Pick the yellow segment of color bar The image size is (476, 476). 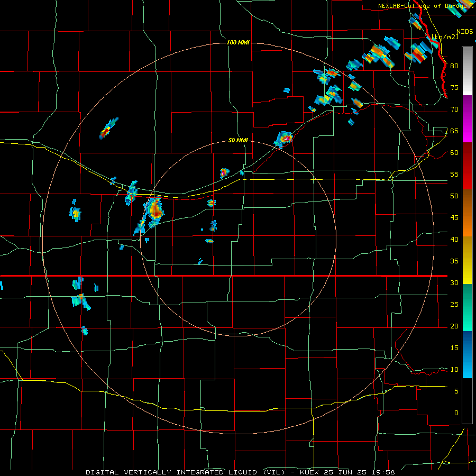click(467, 260)
